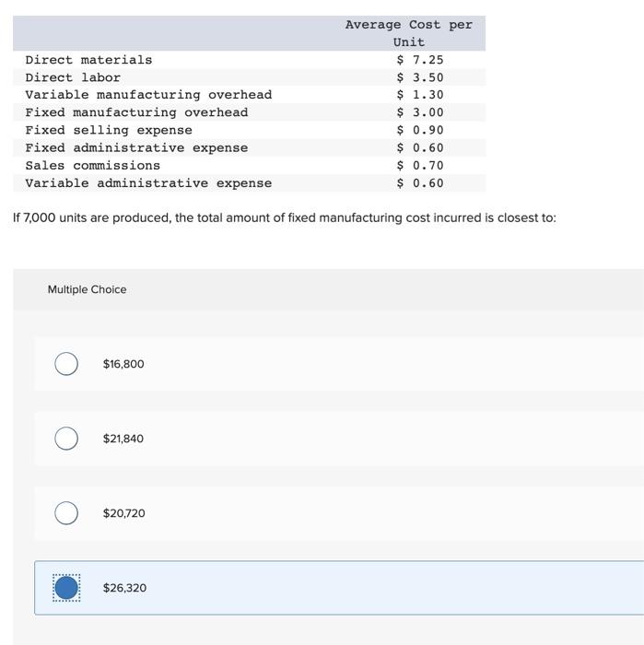Click the selected $26,320 radio button
The image size is (644, 645).
point(66,588)
